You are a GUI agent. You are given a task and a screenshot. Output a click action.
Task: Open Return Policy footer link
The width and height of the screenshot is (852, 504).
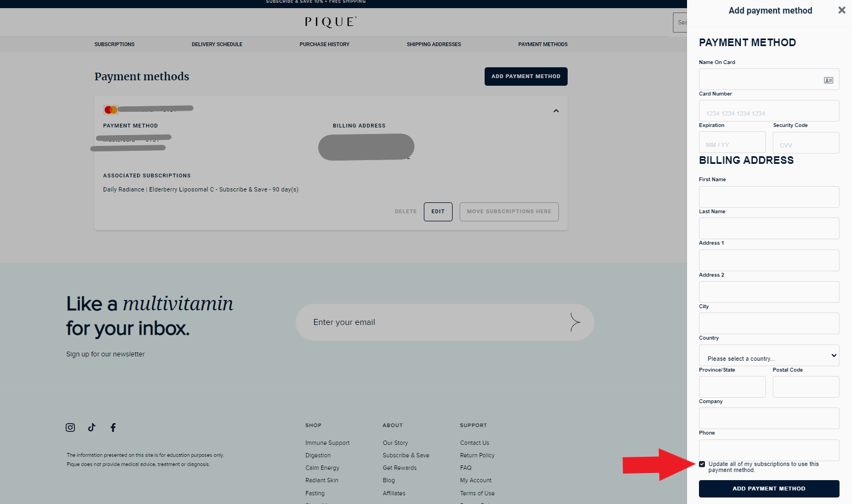click(x=478, y=456)
